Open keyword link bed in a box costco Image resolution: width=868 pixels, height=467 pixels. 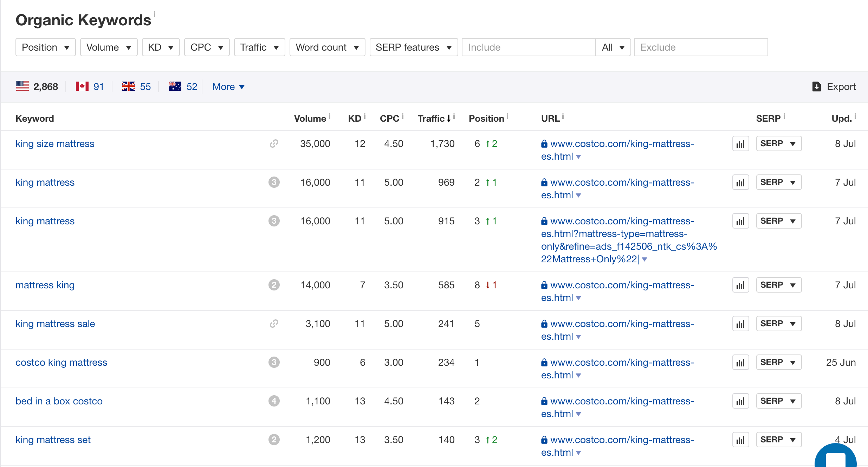59,401
